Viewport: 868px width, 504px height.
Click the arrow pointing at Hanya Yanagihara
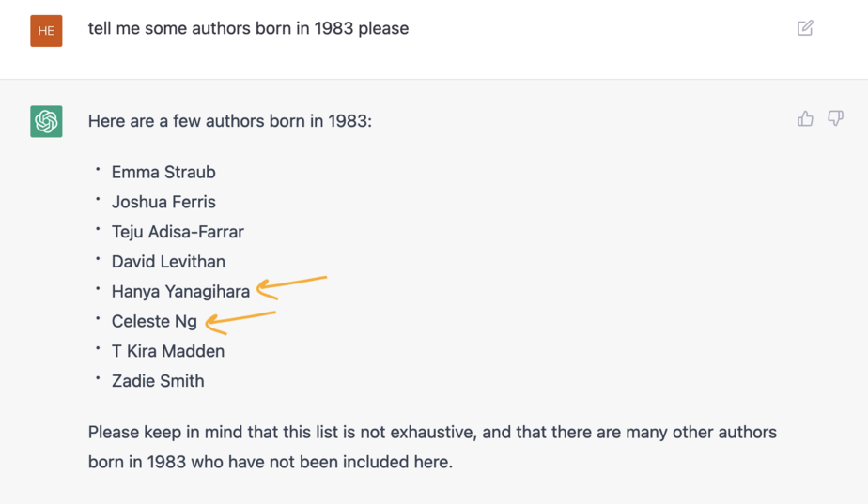click(x=292, y=288)
